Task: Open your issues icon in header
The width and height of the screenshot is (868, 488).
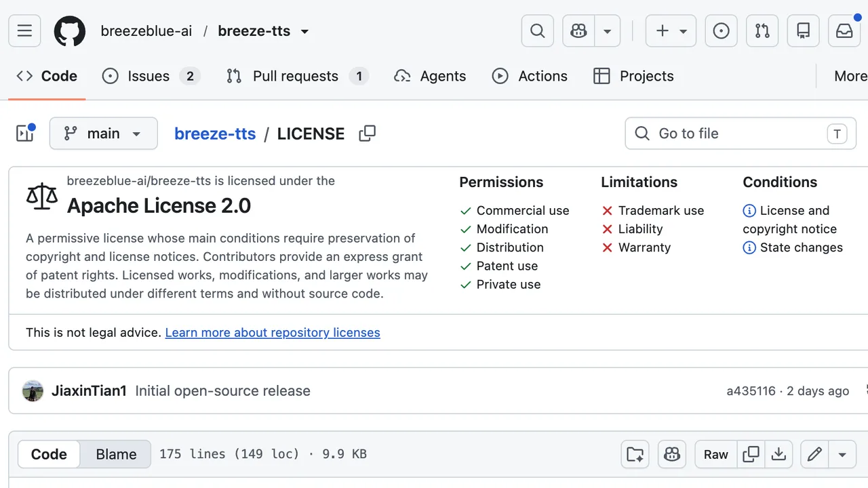Action: click(x=722, y=31)
